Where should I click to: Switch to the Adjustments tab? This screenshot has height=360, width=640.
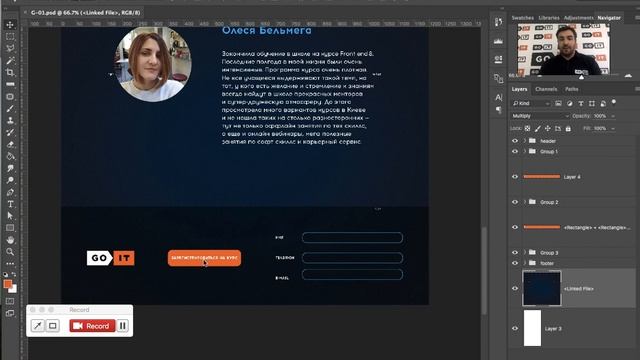(x=578, y=18)
